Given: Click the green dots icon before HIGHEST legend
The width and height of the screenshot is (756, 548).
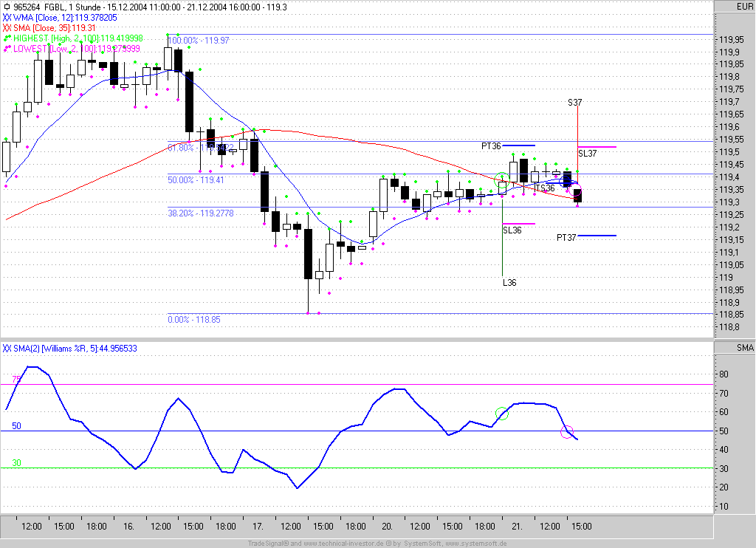Looking at the screenshot, I should coord(7,38).
